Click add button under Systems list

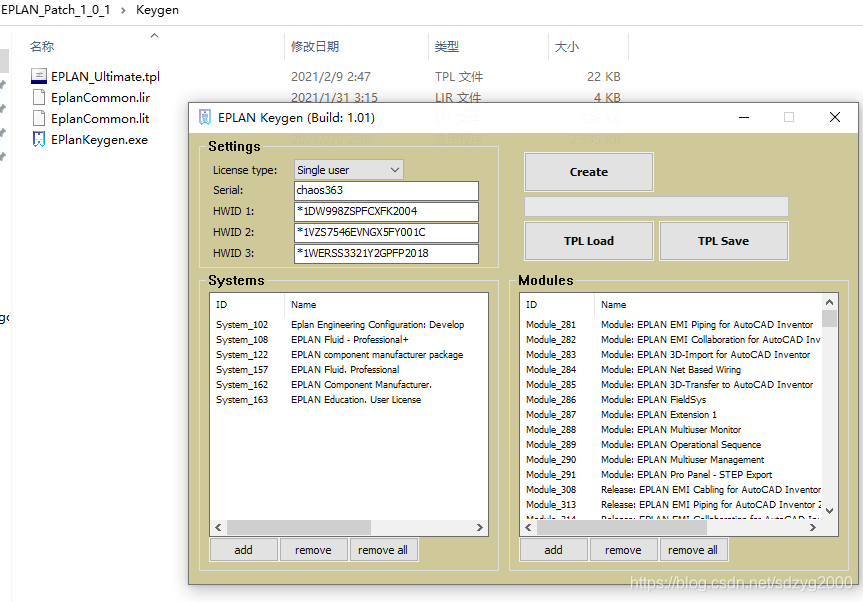243,550
